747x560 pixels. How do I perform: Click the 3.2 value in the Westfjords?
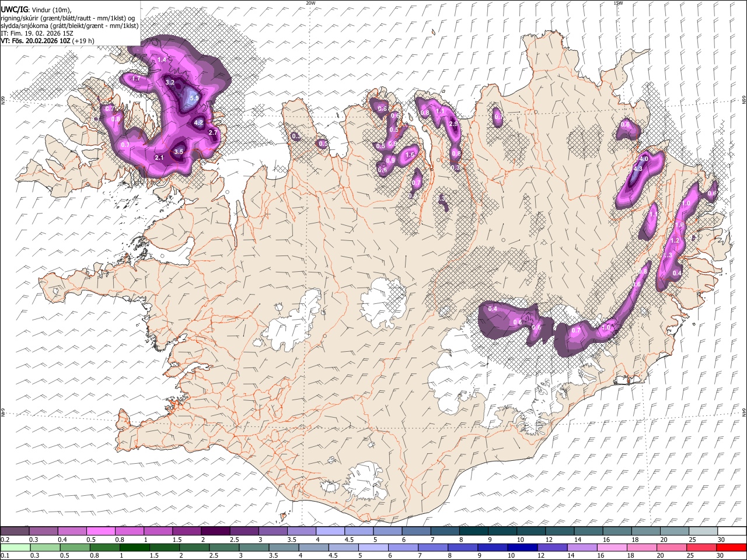pos(170,83)
